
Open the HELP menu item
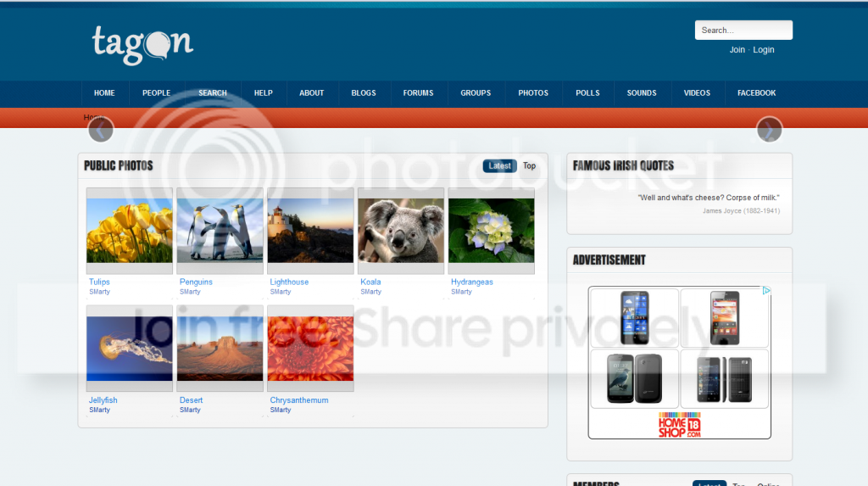pyautogui.click(x=263, y=93)
